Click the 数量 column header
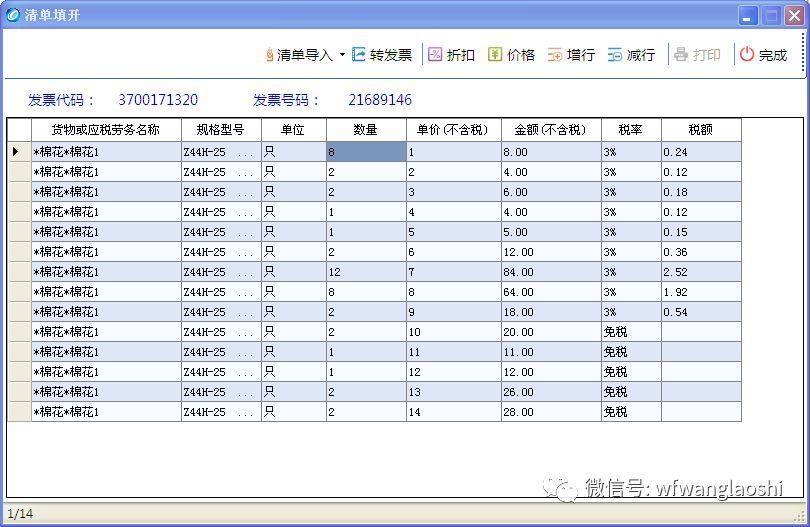Image resolution: width=810 pixels, height=527 pixels. (x=366, y=130)
